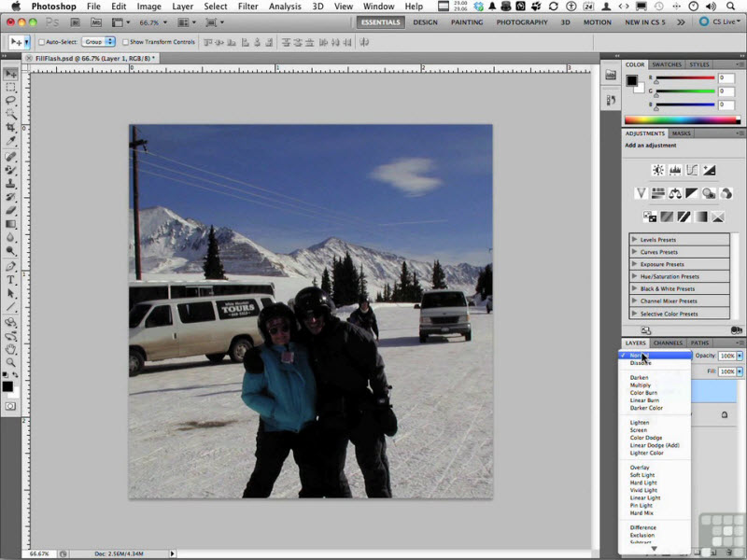Select the Dodge tool
The height and width of the screenshot is (560, 747).
(11, 250)
